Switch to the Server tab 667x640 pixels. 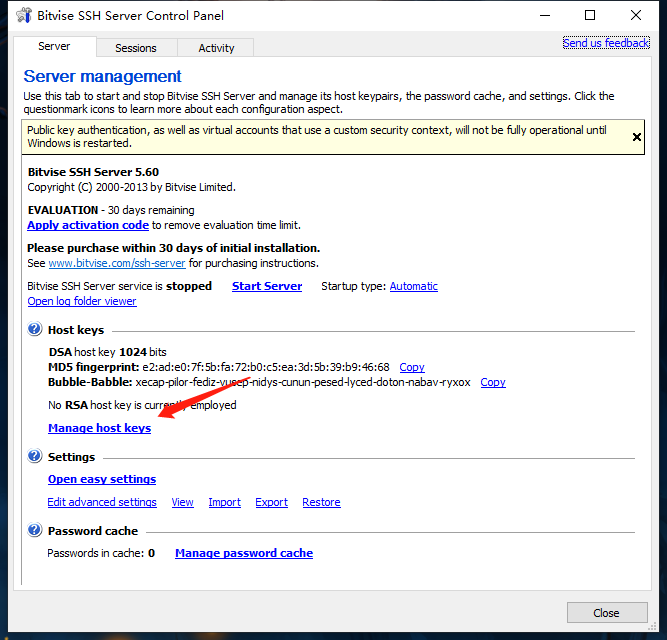pyautogui.click(x=54, y=46)
